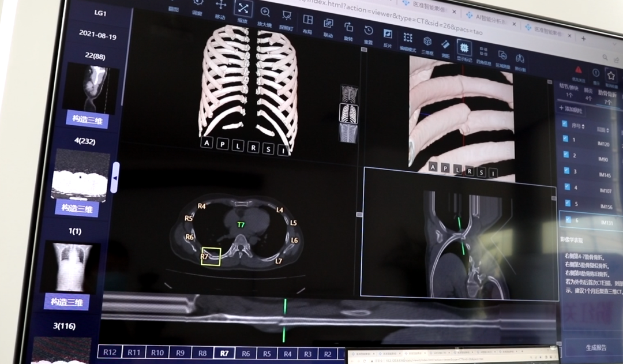Image resolution: width=623 pixels, height=364 pixels.
Task: Click the 重置 reset tool
Action: click(x=368, y=34)
